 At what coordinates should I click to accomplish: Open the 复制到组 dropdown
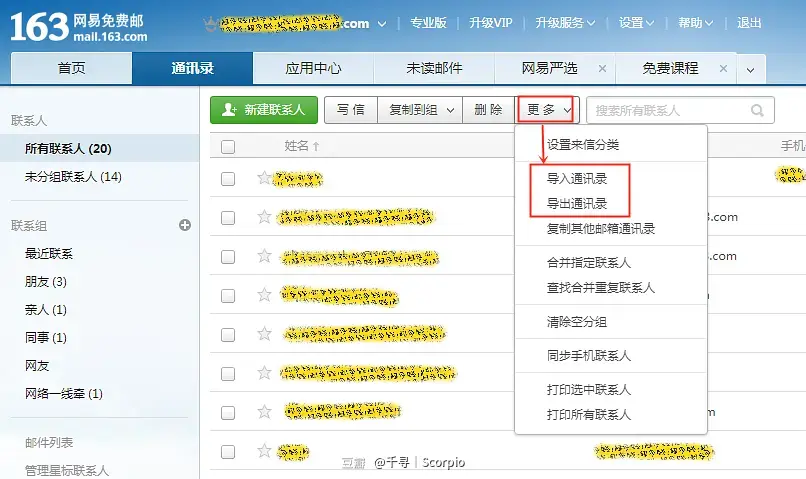click(420, 109)
